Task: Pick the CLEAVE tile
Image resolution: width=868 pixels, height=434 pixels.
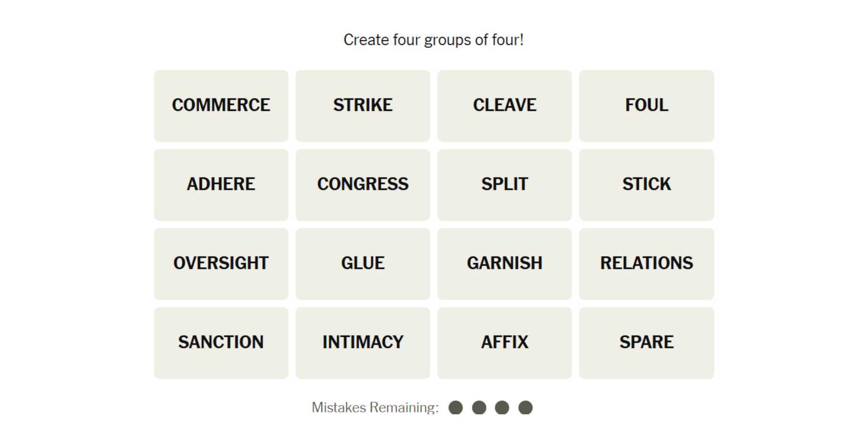Action: pos(504,106)
